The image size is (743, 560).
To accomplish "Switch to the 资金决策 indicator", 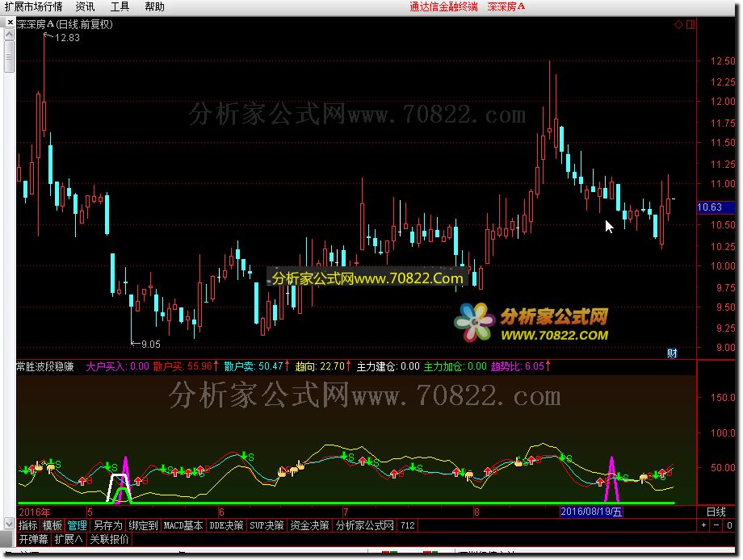I will tap(309, 525).
